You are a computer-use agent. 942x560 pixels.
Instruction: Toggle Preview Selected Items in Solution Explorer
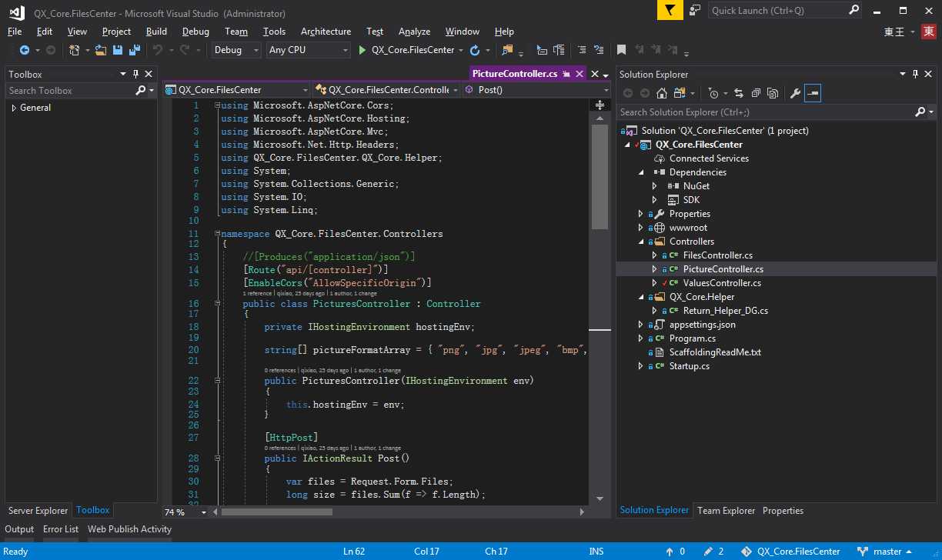(813, 93)
